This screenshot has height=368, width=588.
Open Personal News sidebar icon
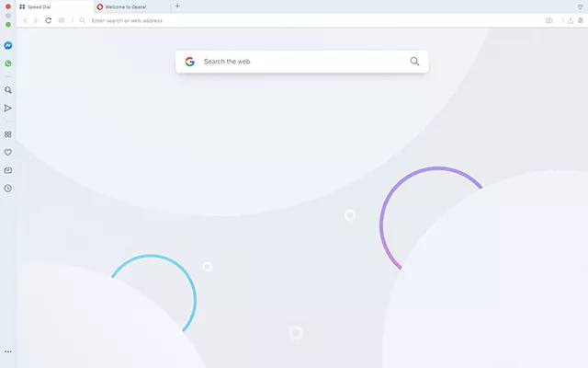click(x=8, y=170)
